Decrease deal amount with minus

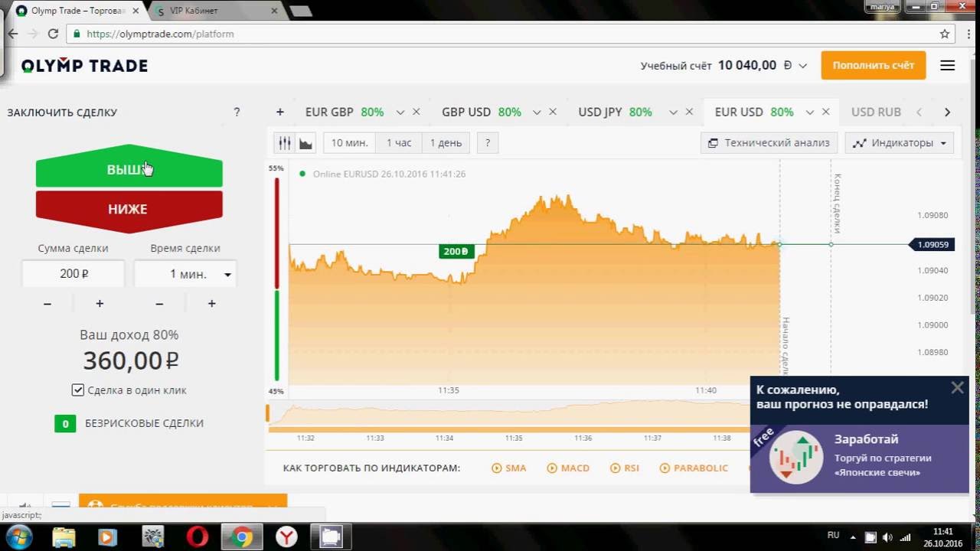pos(47,304)
